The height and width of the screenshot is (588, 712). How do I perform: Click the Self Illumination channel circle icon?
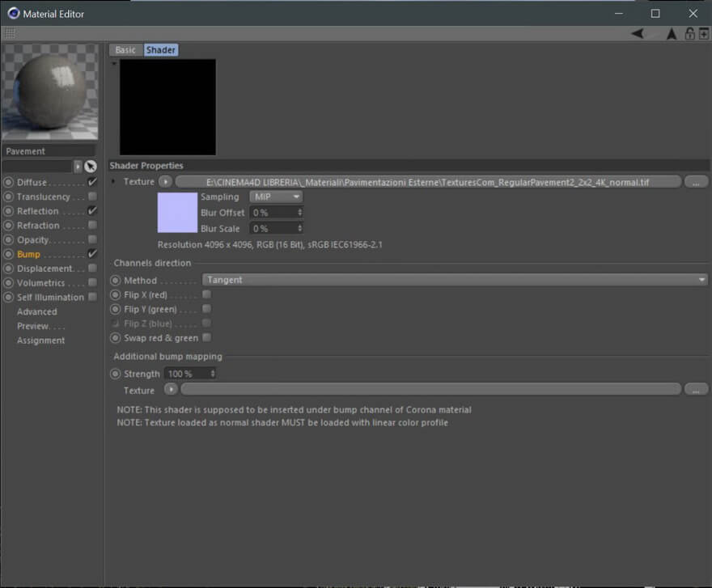8,298
